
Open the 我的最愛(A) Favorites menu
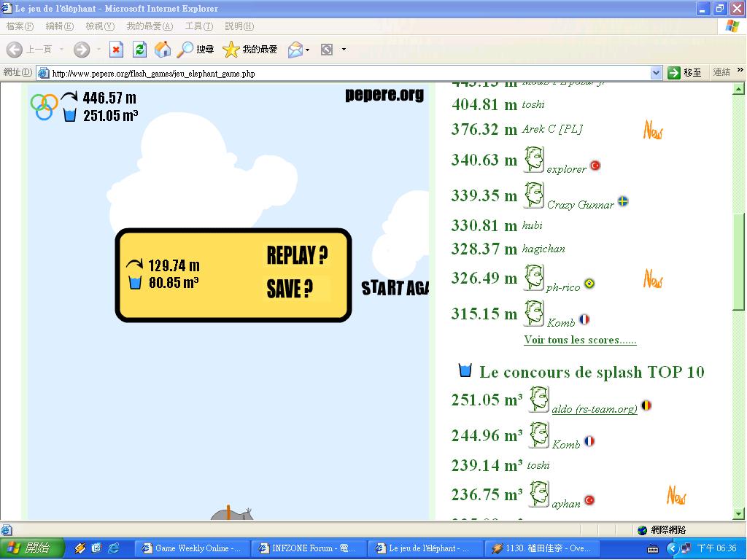click(150, 26)
